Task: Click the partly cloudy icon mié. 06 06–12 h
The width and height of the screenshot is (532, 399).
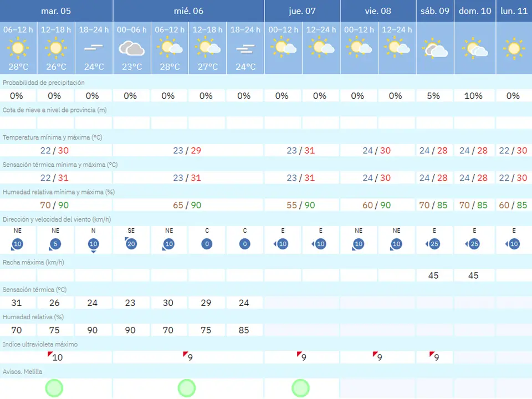Action: point(170,48)
